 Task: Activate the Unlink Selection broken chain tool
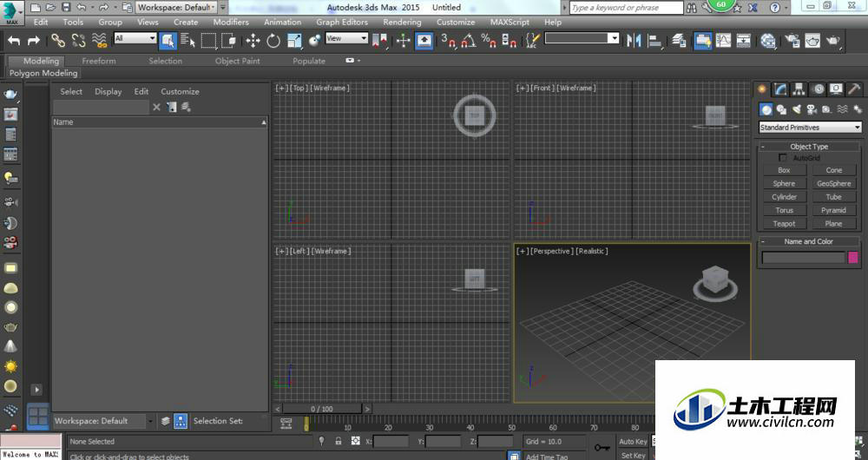pyautogui.click(x=79, y=41)
